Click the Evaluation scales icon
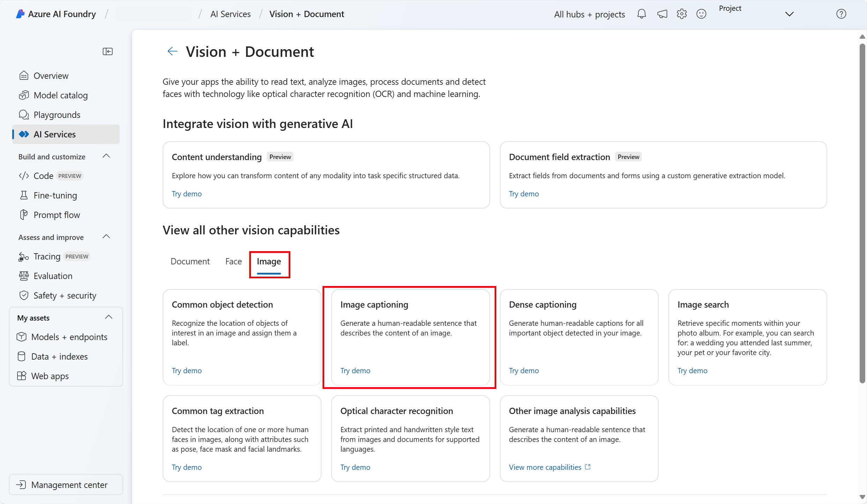This screenshot has height=504, width=867. [24, 276]
